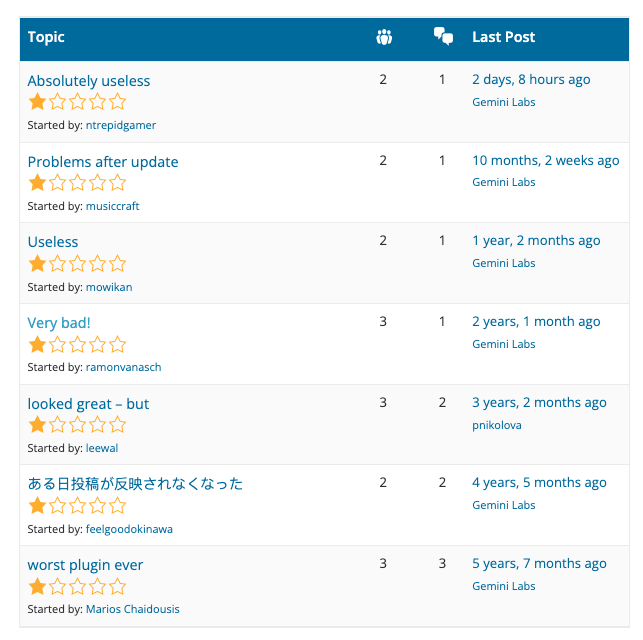Open last post '10 months, 2 weeks ago'
The width and height of the screenshot is (643, 640).
point(546,161)
